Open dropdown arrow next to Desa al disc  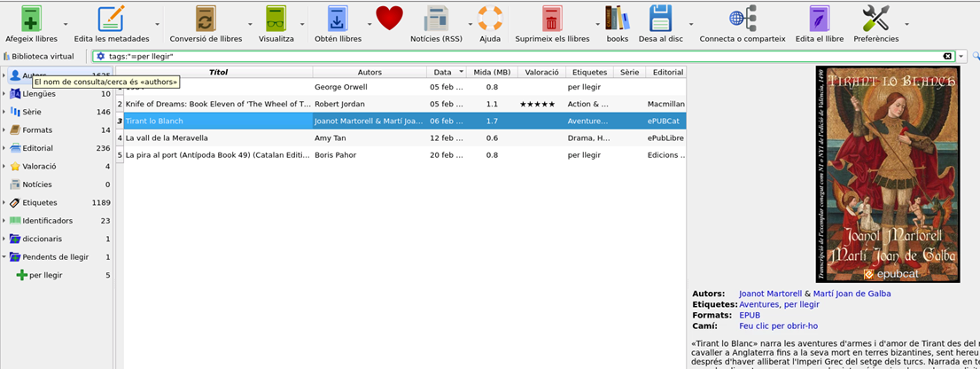coord(690,24)
